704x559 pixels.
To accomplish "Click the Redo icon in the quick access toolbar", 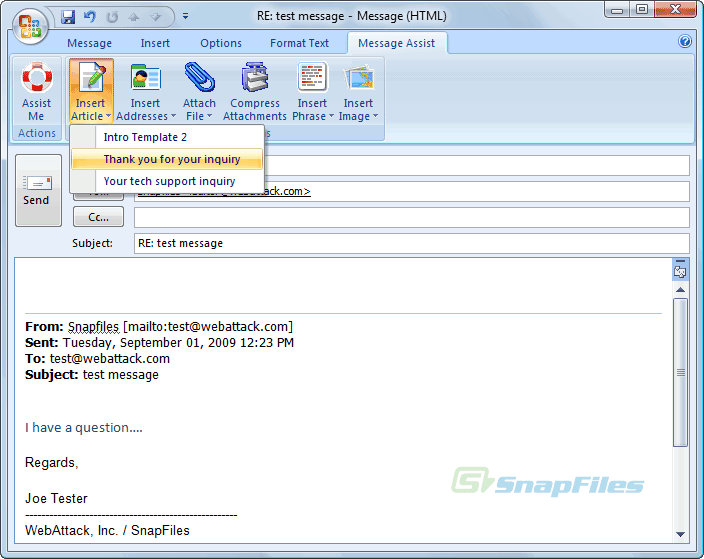I will (111, 17).
